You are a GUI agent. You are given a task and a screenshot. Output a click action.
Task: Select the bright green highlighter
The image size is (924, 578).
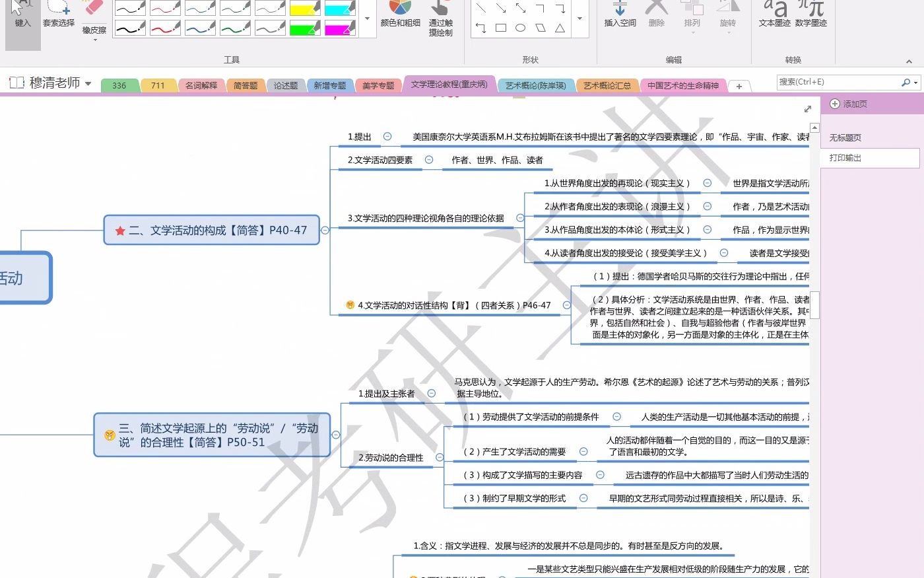point(306,28)
